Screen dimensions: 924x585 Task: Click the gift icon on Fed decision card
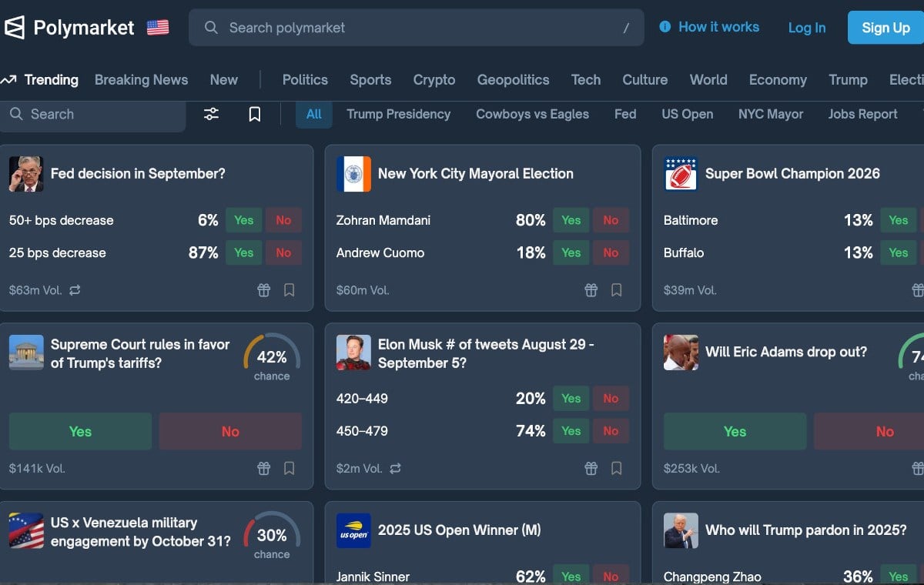264,290
